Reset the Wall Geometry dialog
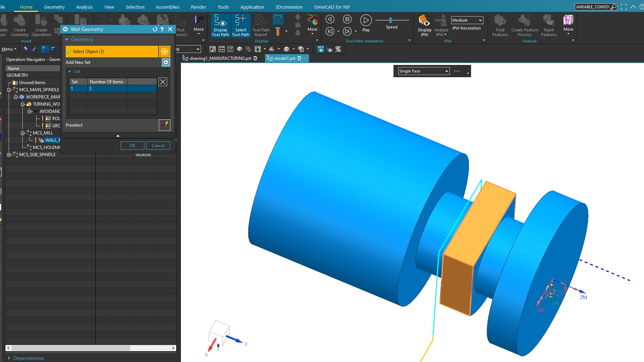The height and width of the screenshot is (362, 644). point(155,29)
